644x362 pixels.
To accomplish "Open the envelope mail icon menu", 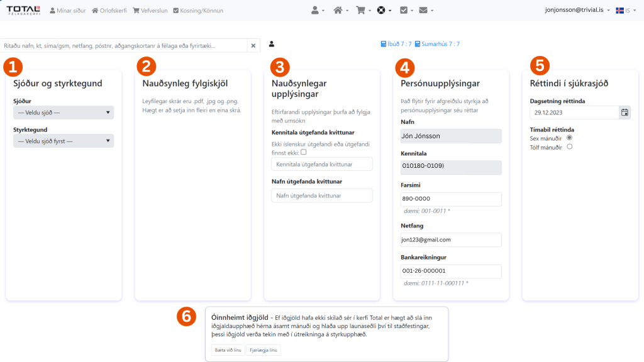I will pos(426,10).
